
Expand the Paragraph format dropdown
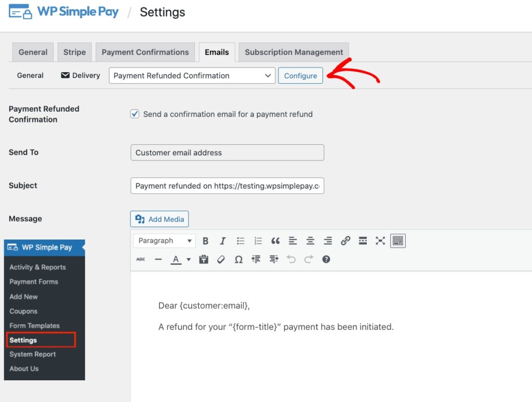[x=164, y=241]
